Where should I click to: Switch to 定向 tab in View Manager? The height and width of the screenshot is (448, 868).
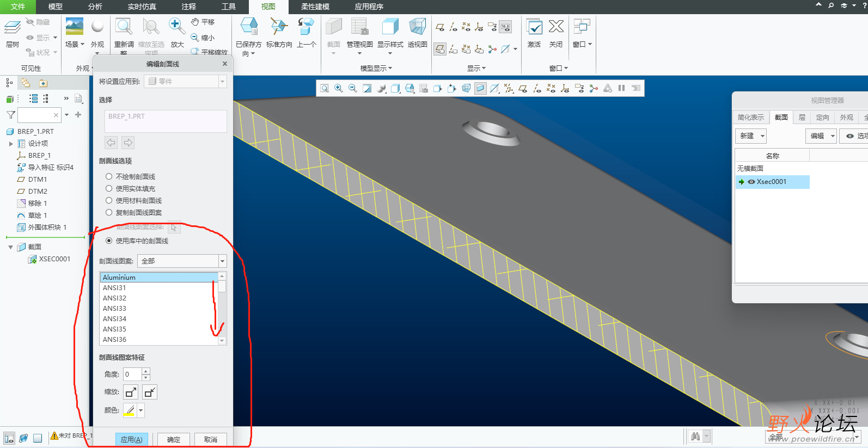[823, 117]
